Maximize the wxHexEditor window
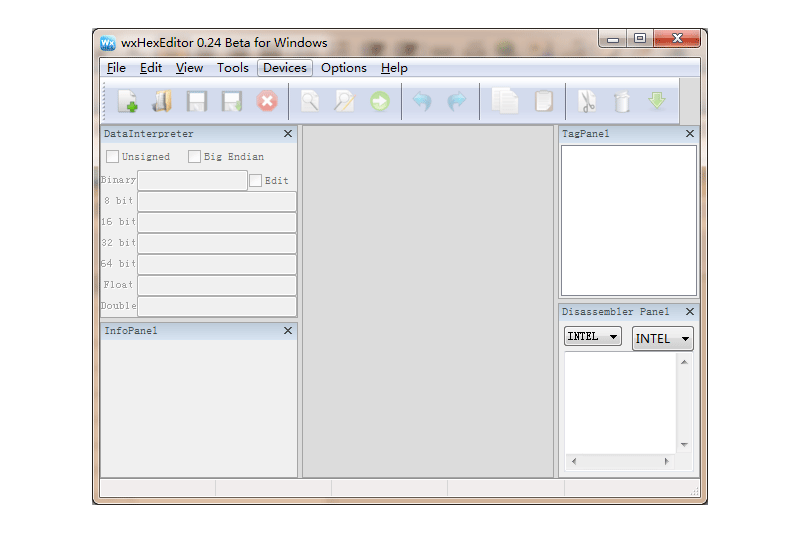The image size is (800, 533). 640,39
